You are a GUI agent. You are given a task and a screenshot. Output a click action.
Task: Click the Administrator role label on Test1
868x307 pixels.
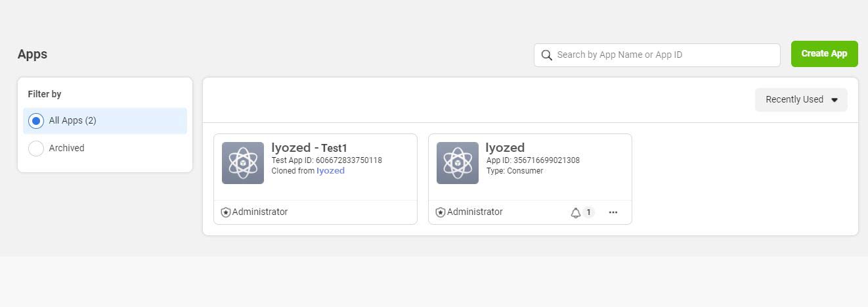click(x=260, y=212)
